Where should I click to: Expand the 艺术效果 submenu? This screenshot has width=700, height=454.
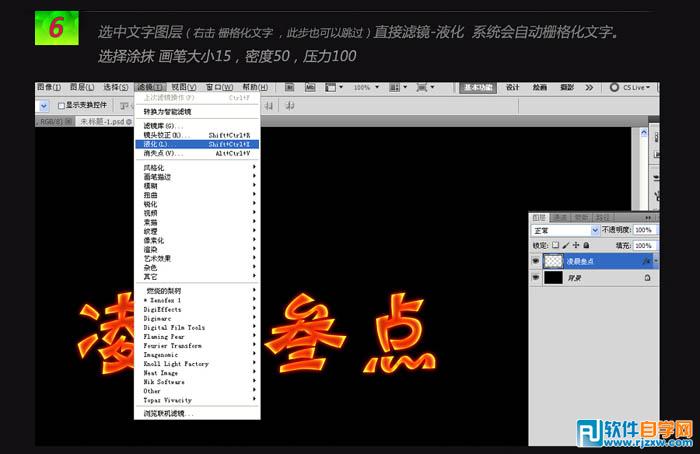[198, 258]
